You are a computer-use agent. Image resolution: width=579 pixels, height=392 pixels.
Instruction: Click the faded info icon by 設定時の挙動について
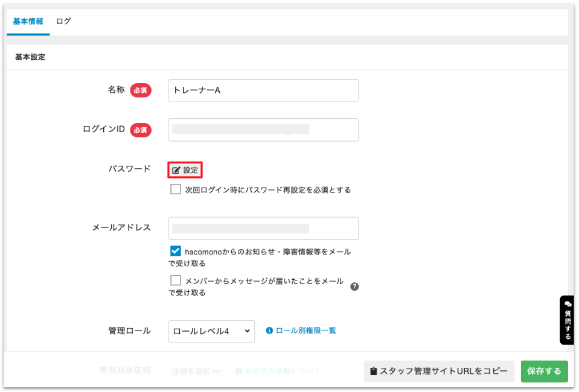(x=239, y=371)
